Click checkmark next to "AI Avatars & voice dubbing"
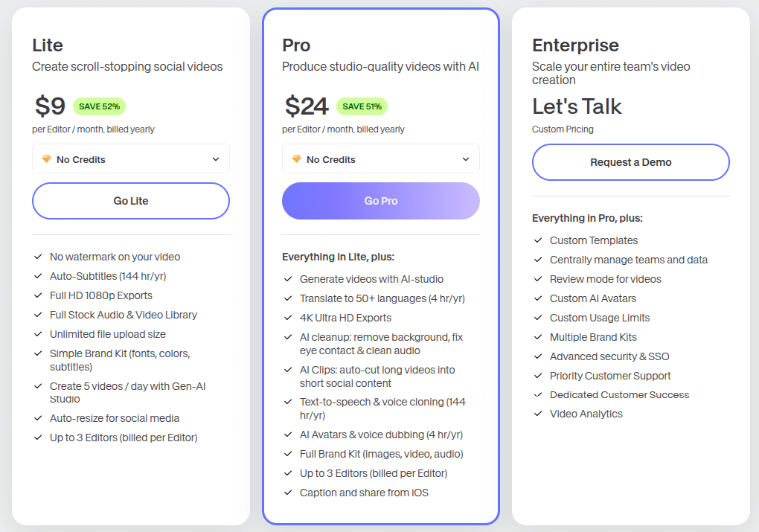 (x=287, y=435)
